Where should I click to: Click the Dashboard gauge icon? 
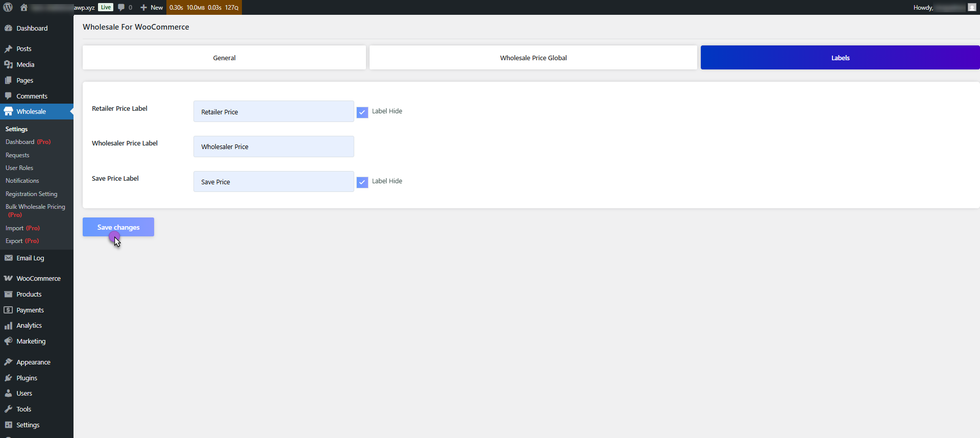(8, 28)
